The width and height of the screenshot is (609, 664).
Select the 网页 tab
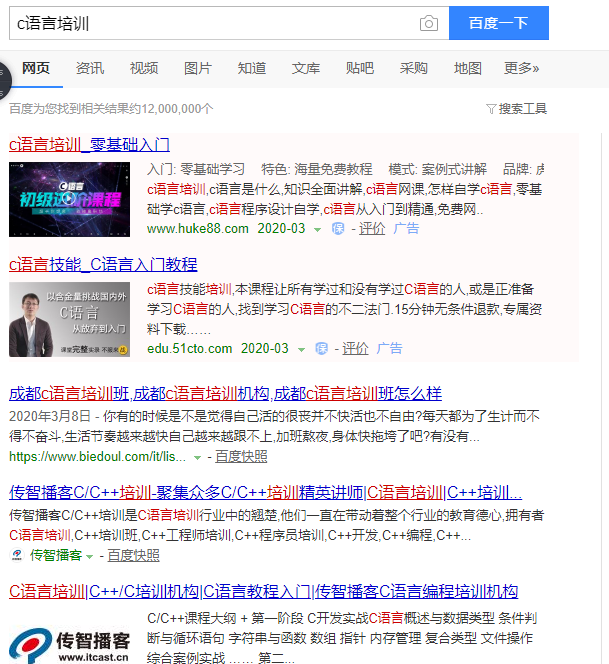(36, 68)
